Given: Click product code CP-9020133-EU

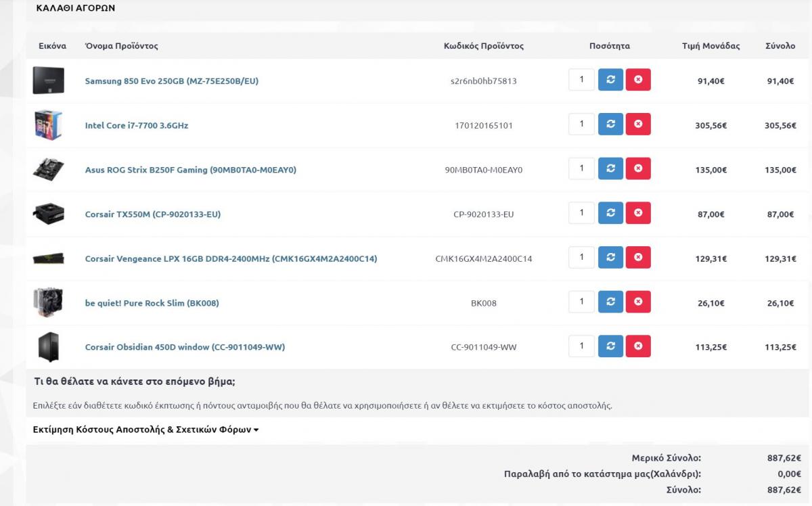Looking at the screenshot, I should 484,214.
